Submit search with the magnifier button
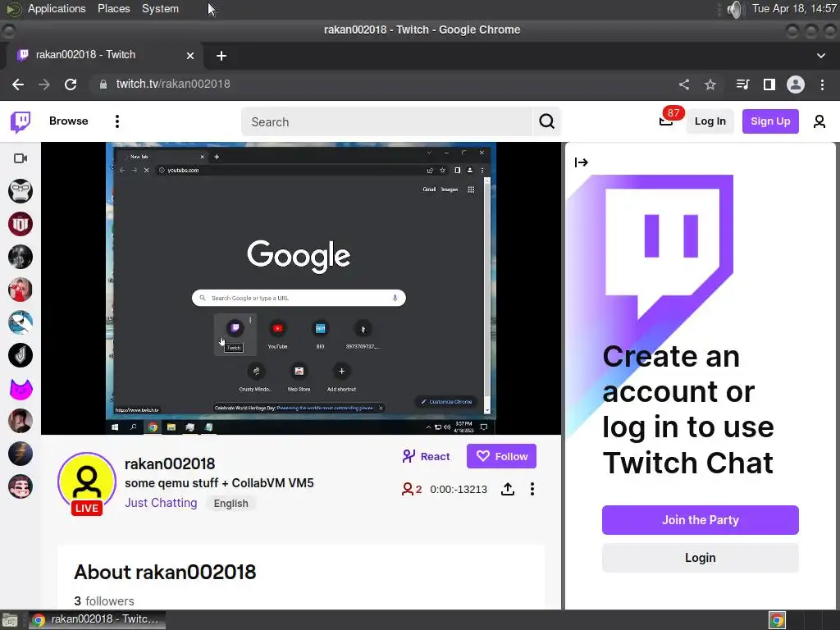 (x=546, y=121)
